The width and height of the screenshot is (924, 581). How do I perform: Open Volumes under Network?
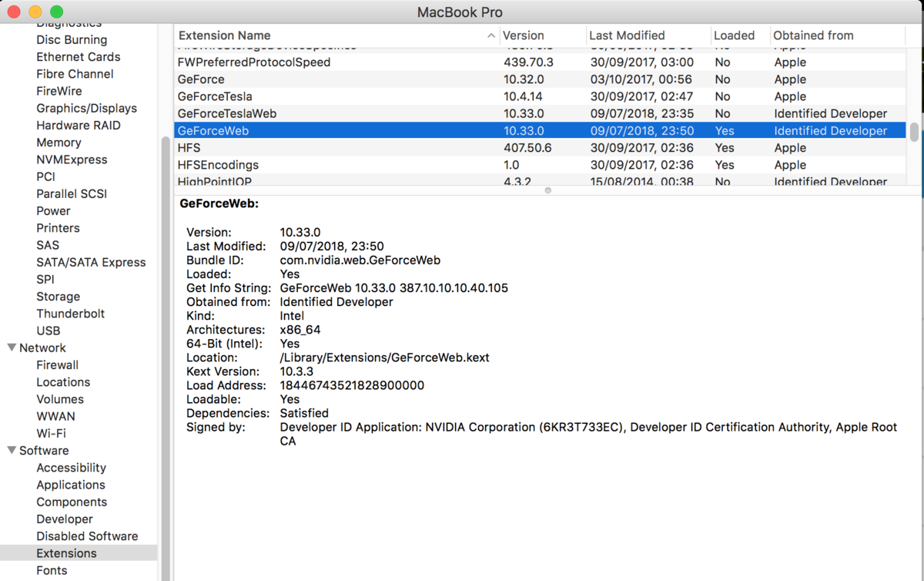click(x=60, y=399)
